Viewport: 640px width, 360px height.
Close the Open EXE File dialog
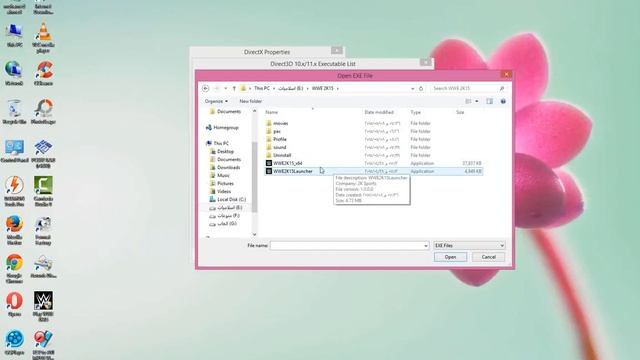pos(506,74)
